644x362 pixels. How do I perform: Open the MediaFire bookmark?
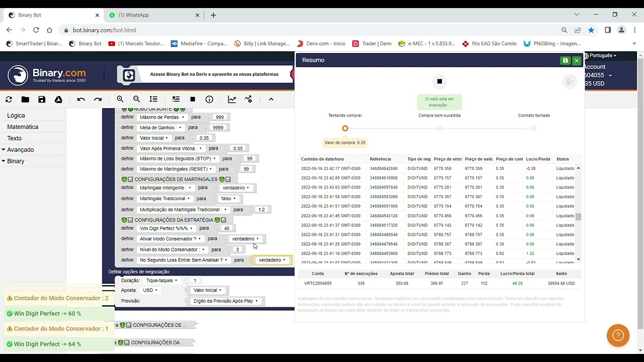[x=199, y=44]
